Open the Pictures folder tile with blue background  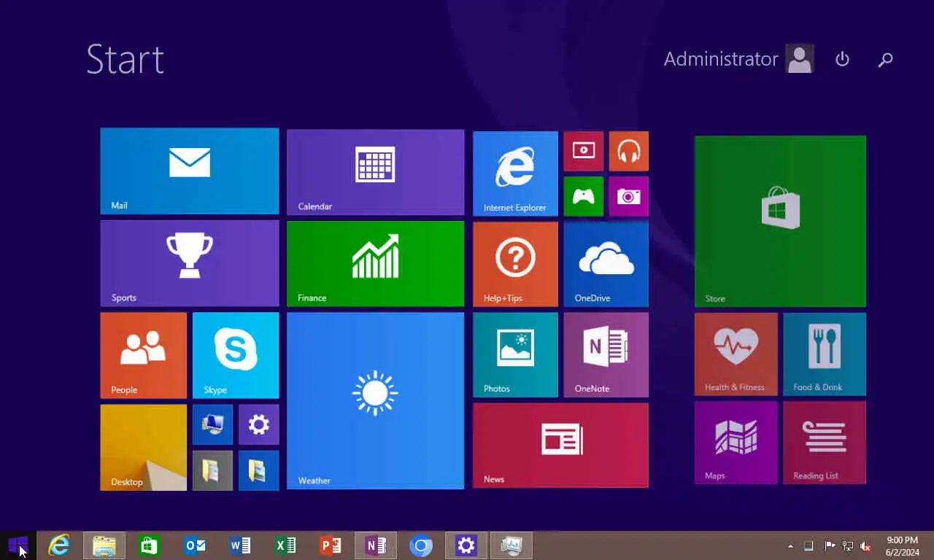coord(259,470)
